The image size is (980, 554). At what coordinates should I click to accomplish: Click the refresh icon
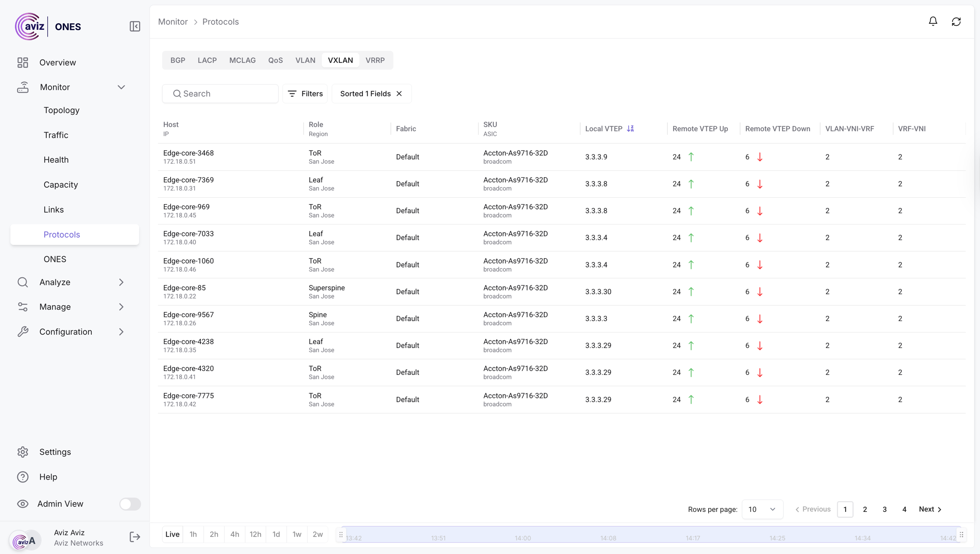(956, 21)
